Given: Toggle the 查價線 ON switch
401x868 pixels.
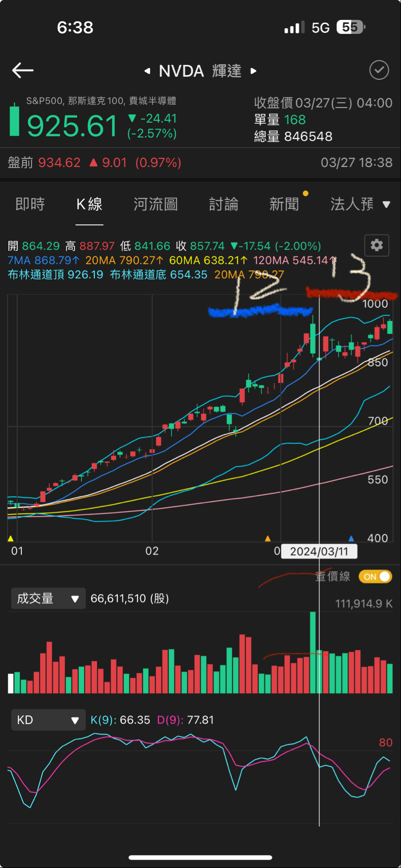Looking at the screenshot, I should click(x=375, y=577).
